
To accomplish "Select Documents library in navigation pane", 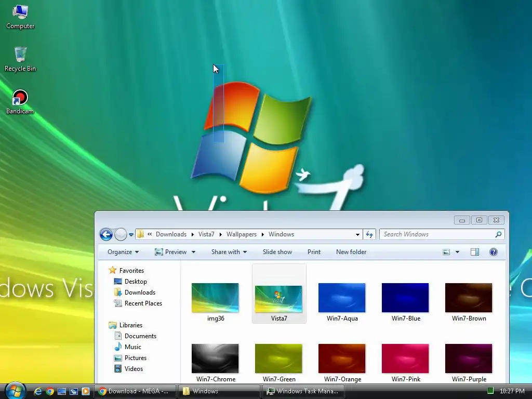I will [x=136, y=336].
